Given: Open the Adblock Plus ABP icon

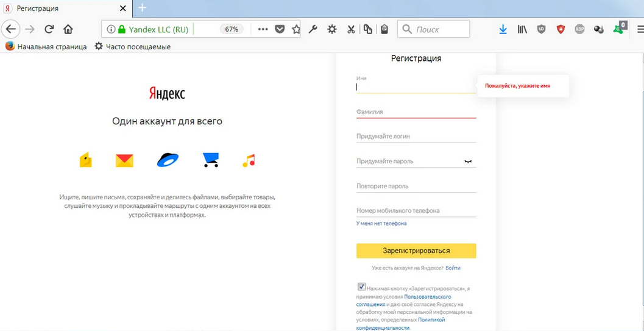Looking at the screenshot, I should tap(579, 29).
